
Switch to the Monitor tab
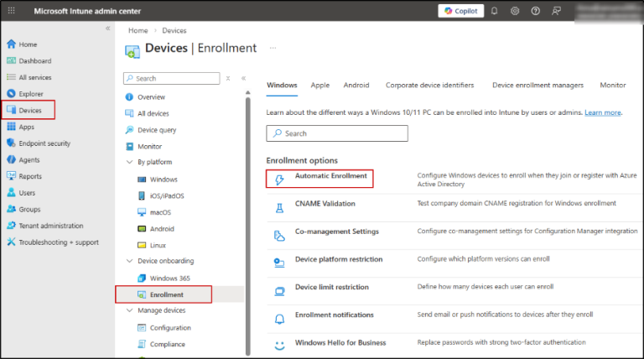tap(613, 85)
